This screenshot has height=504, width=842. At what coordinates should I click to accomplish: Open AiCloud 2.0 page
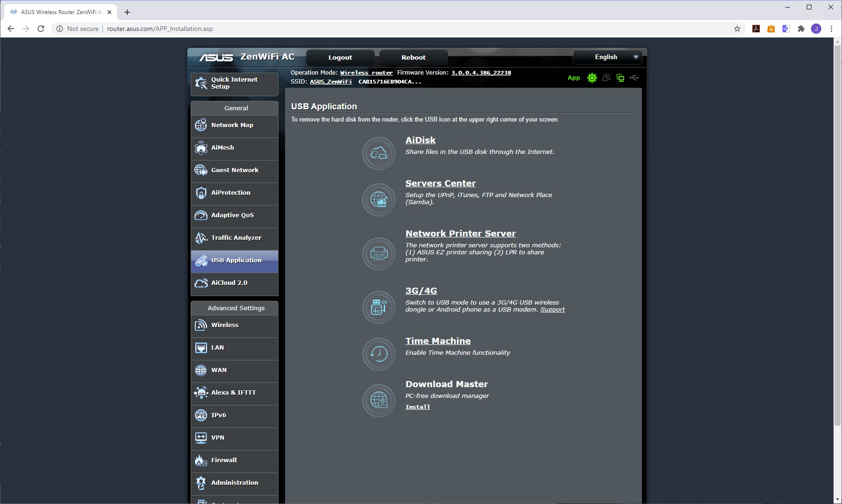[x=234, y=283]
